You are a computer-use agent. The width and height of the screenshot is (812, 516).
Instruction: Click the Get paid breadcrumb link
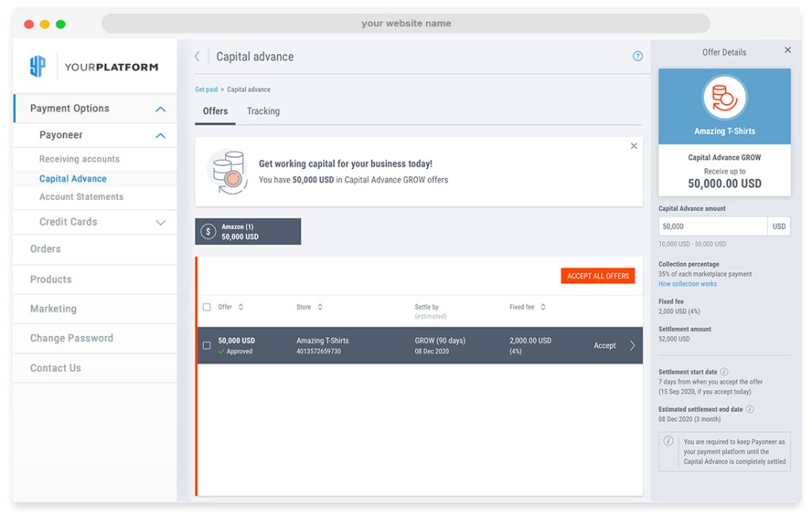[206, 90]
